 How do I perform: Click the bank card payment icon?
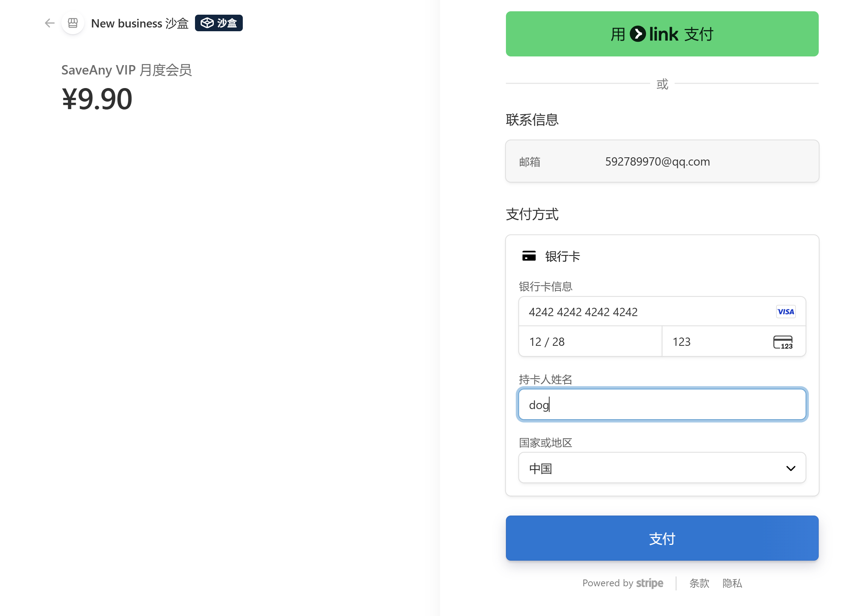pyautogui.click(x=529, y=256)
